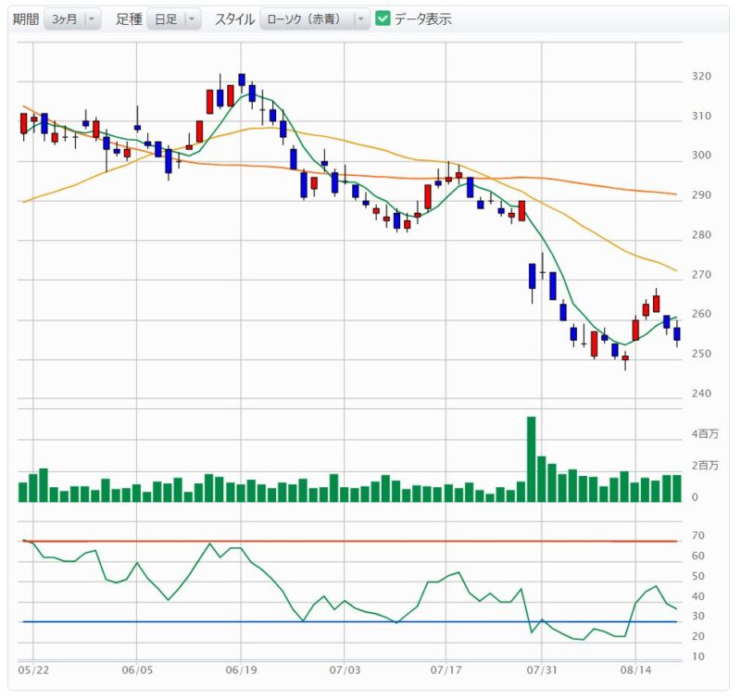This screenshot has height=700, width=741.
Task: Click the 310 price axis label
Action: pos(701,116)
